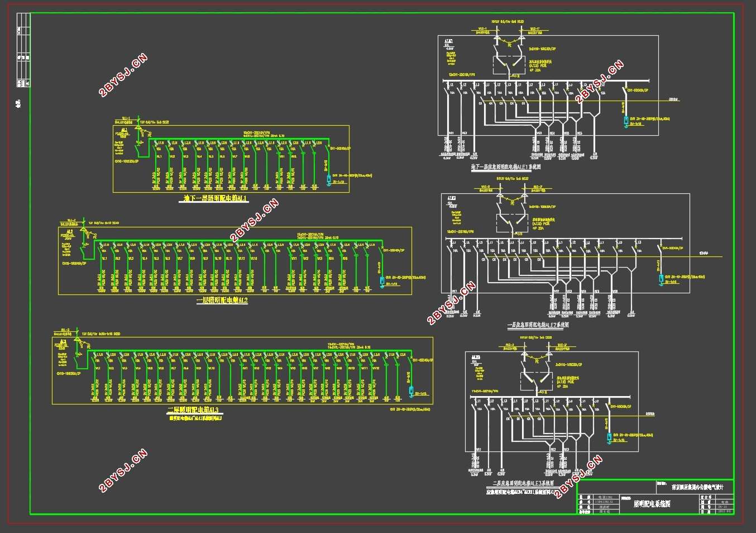Click the 'WLE-3' incoming feeder label
This screenshot has height=533, width=756.
[510, 345]
